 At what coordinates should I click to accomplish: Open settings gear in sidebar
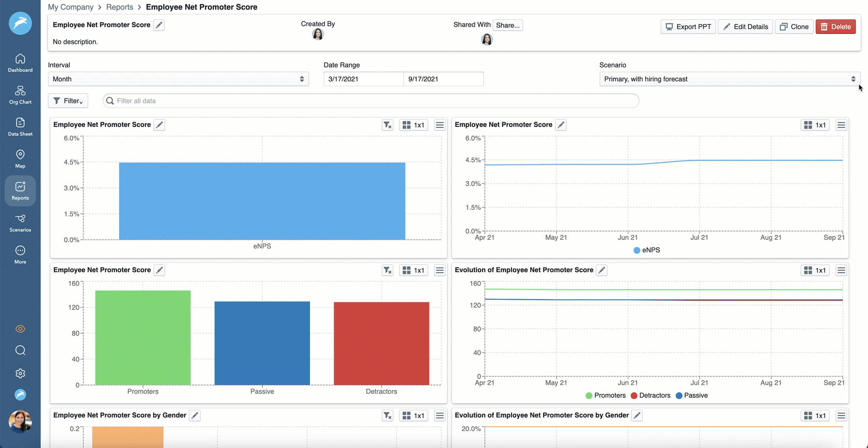20,373
